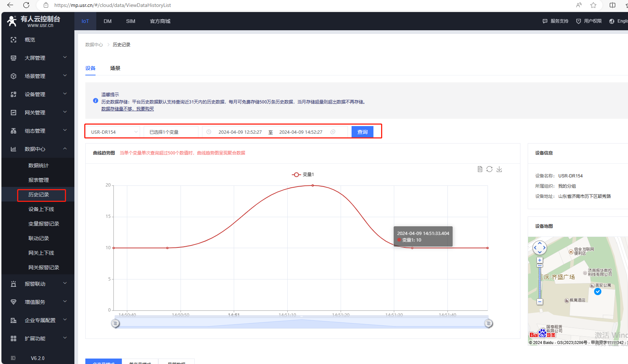Open the DM top navigation item

pyautogui.click(x=108, y=21)
